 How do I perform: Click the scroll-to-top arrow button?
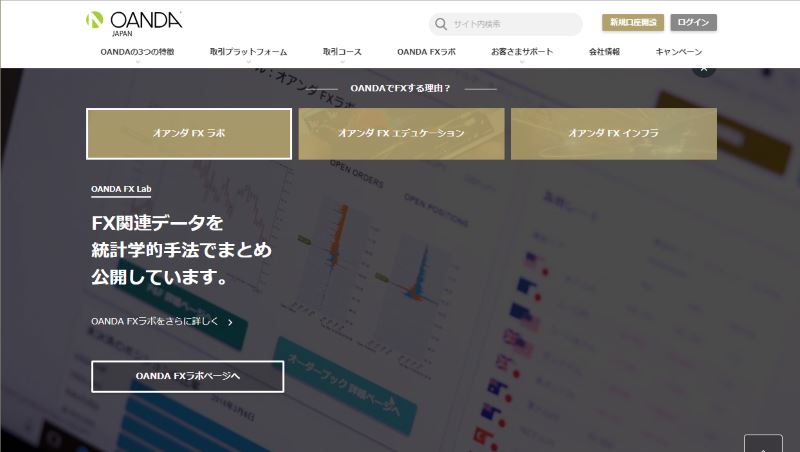[x=763, y=444]
